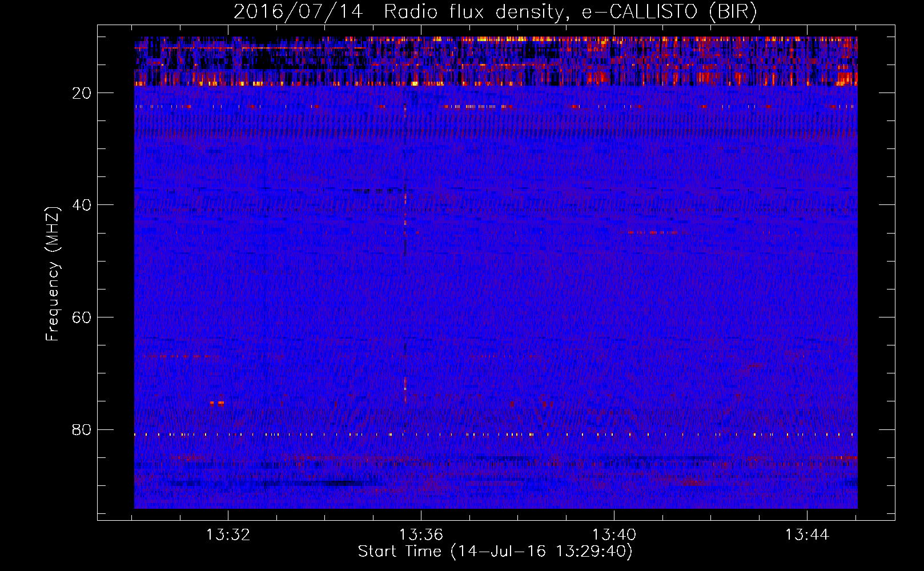
Task: Click the 'Start Time (14-Jul-16 13:29:40)' label
Action: pyautogui.click(x=495, y=552)
